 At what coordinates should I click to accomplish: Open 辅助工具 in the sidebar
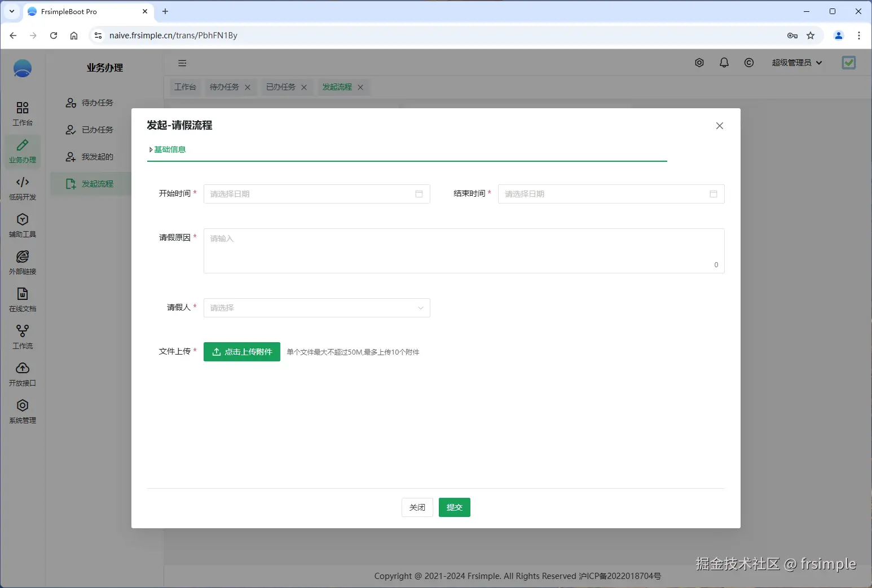click(x=22, y=225)
